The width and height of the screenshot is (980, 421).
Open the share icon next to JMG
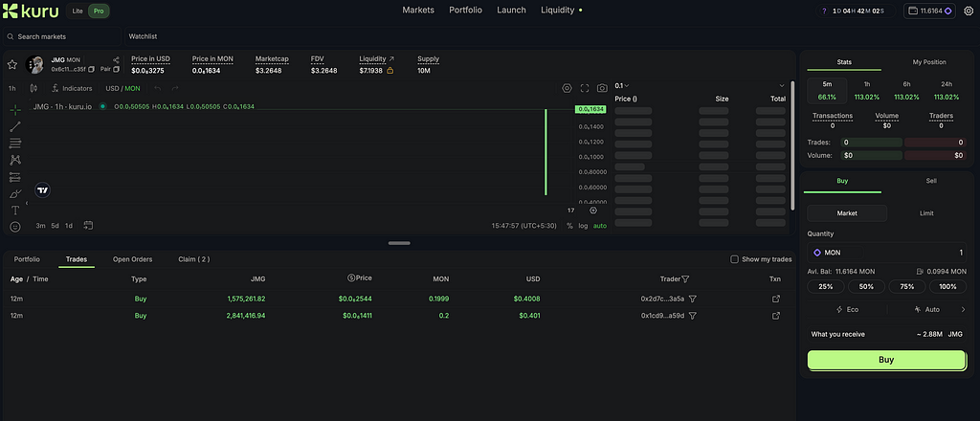click(x=116, y=60)
